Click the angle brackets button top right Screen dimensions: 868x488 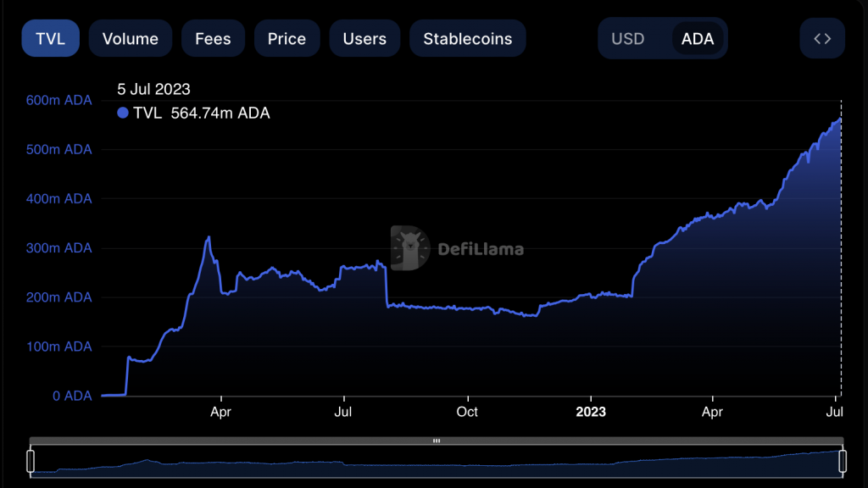[x=821, y=38]
